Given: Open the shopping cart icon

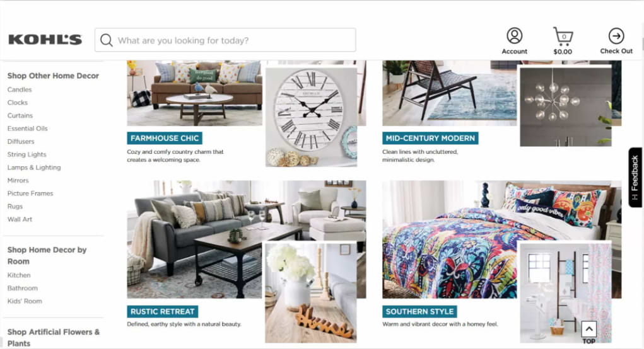Looking at the screenshot, I should click(x=563, y=37).
